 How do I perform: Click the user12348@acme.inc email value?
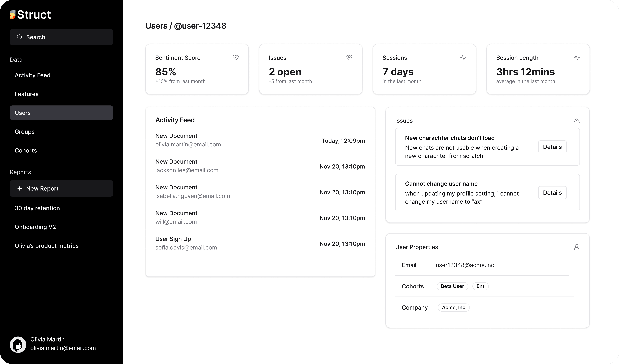point(465,265)
